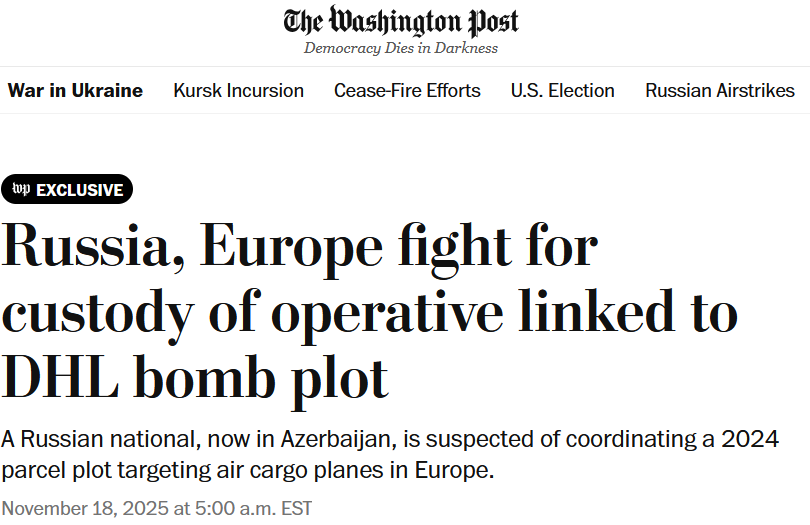Navigate to Russian Airstrikes

[x=720, y=90]
